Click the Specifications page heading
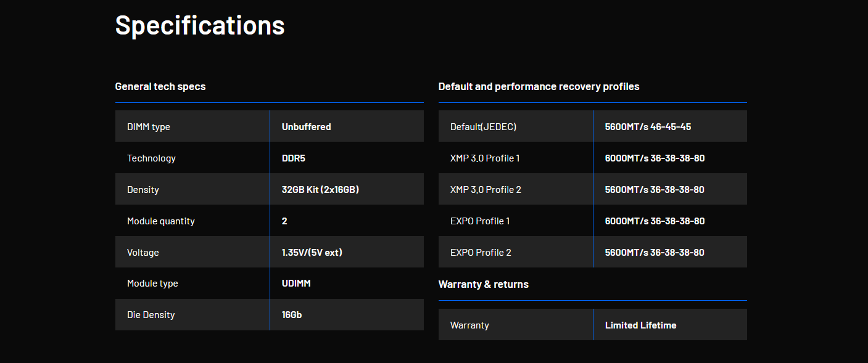 200,25
